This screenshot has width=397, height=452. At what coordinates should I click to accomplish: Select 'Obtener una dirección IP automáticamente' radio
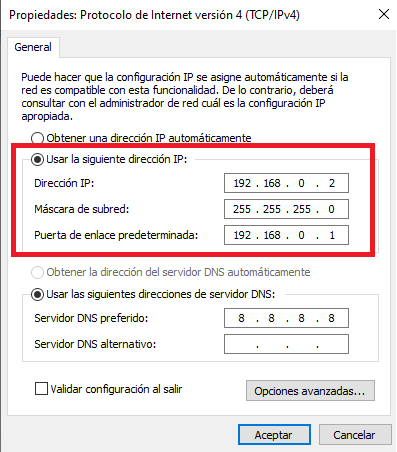pos(37,138)
